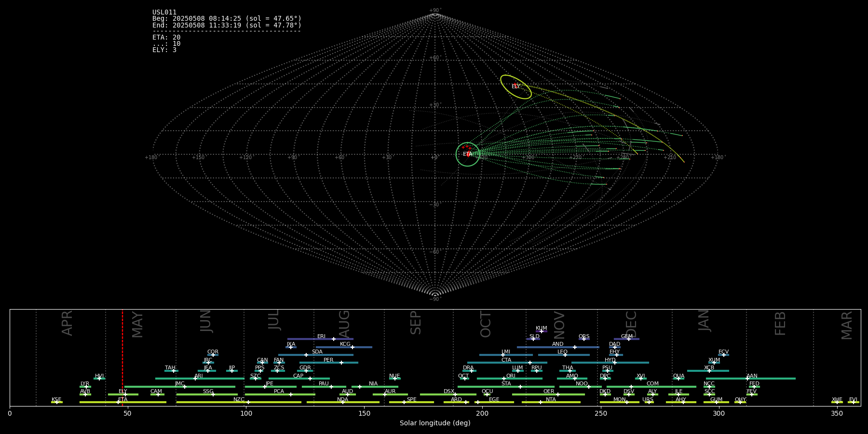Click the '...: 10' sporadic count line
Viewport: 868px width, 434px height.
coord(166,43)
